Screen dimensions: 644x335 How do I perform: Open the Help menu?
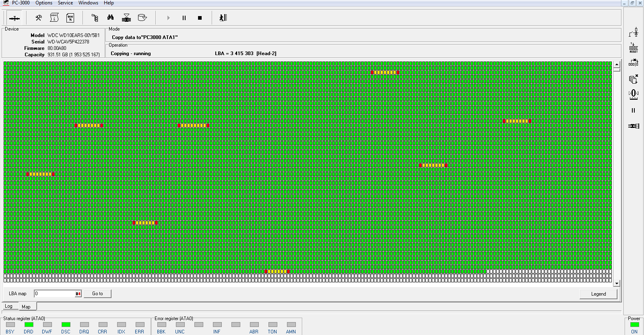coord(109,3)
